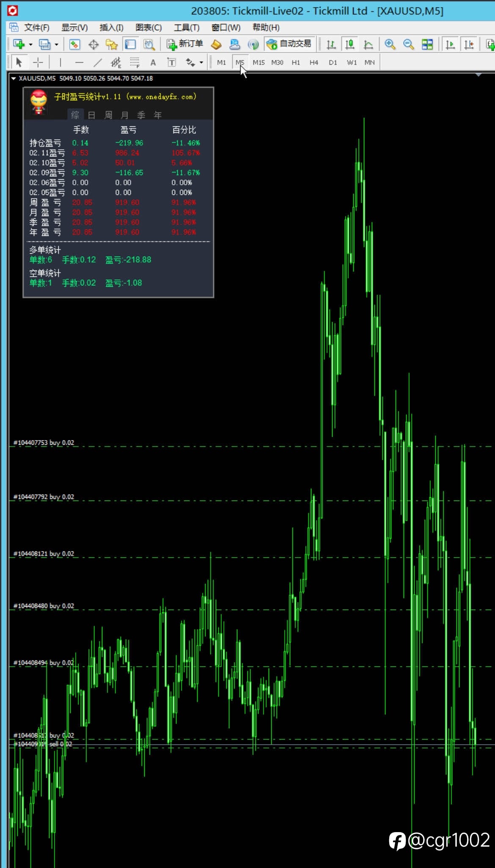The height and width of the screenshot is (868, 495).
Task: Expand the new chart dropdown arrow
Action: [30, 44]
